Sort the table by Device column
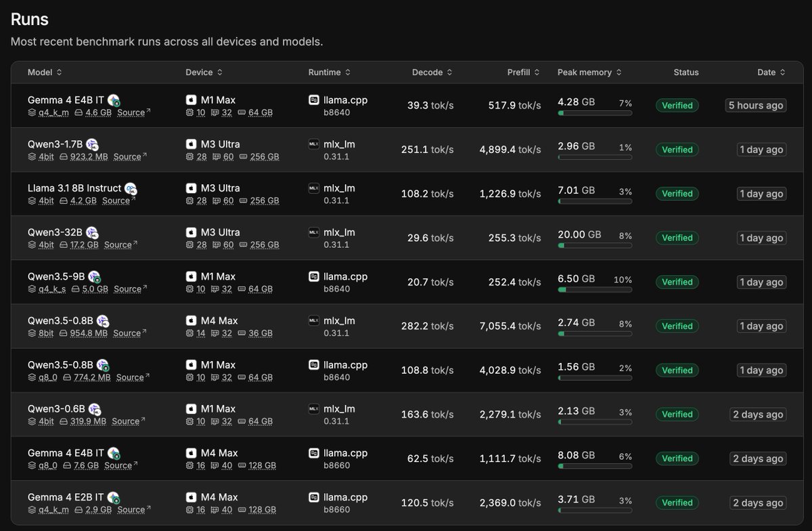The image size is (812, 531). click(204, 72)
